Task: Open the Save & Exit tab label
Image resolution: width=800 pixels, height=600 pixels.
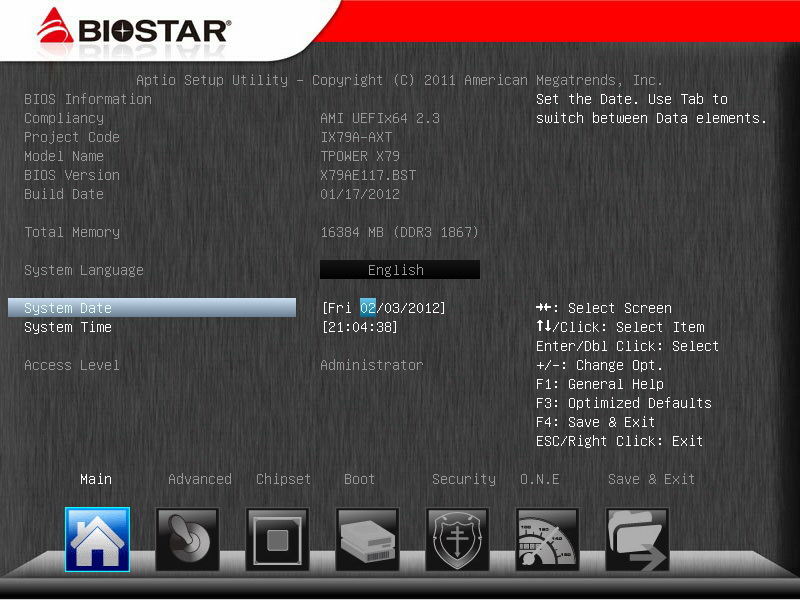Action: pyautogui.click(x=651, y=479)
